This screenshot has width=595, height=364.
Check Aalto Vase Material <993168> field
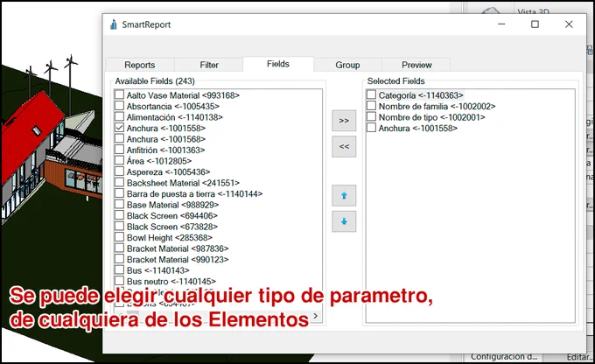119,94
